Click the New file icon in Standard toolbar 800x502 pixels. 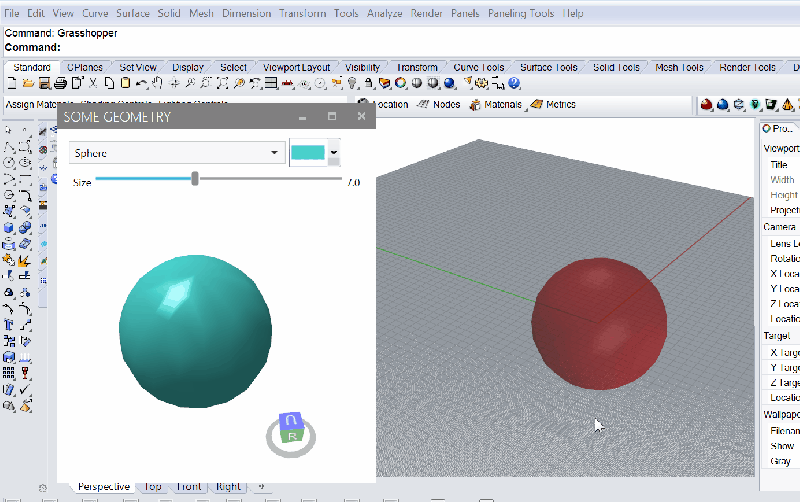12,83
